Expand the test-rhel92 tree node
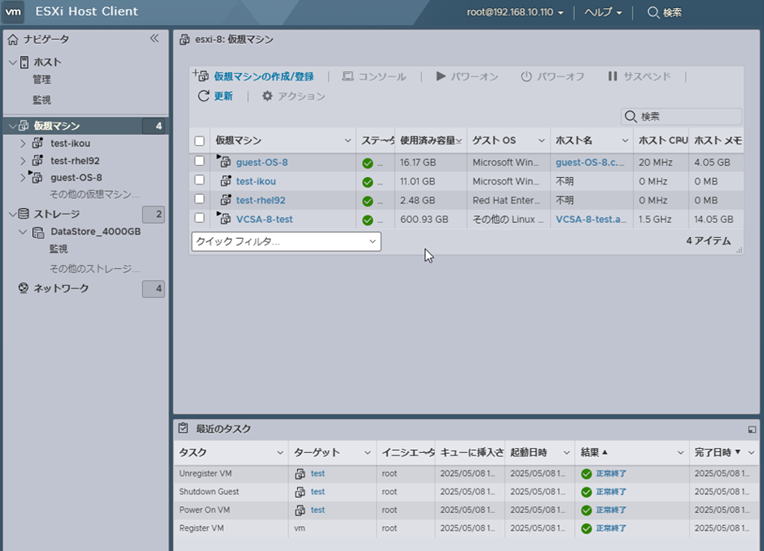 (23, 160)
